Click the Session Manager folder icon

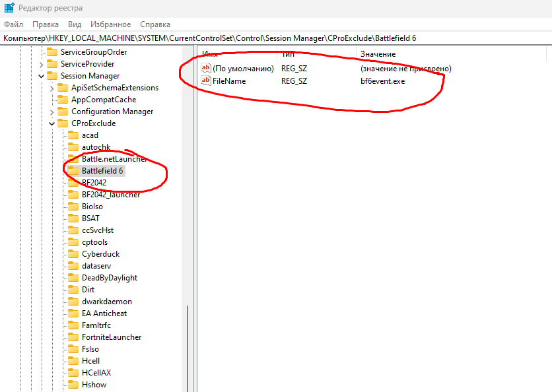52,76
